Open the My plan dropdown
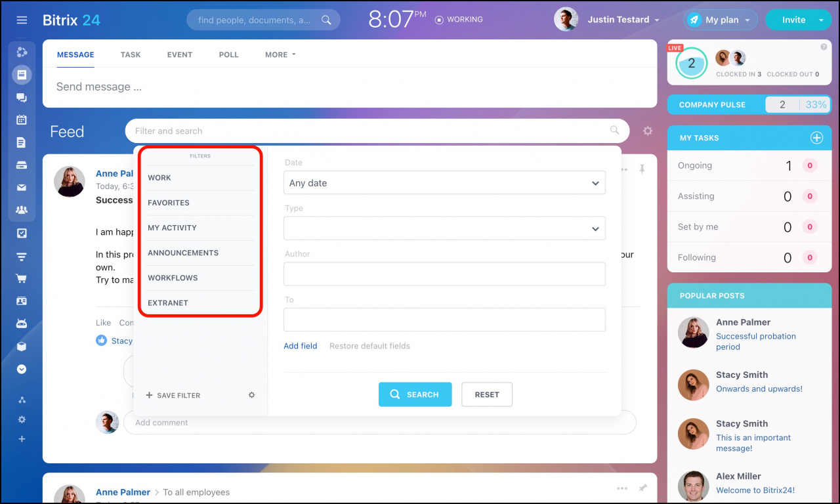The image size is (840, 504). (x=720, y=20)
